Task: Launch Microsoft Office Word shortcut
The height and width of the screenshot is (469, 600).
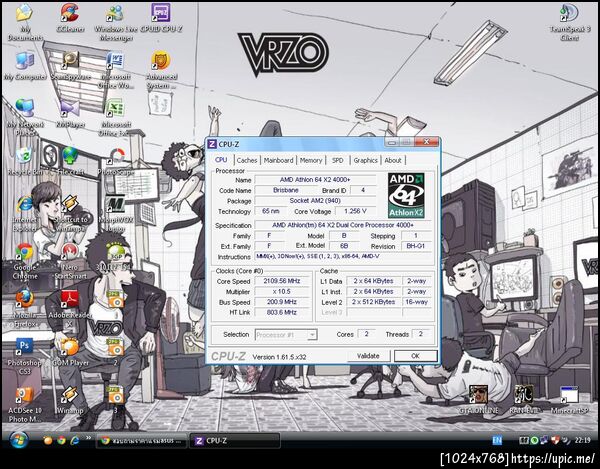Action: pos(116,70)
